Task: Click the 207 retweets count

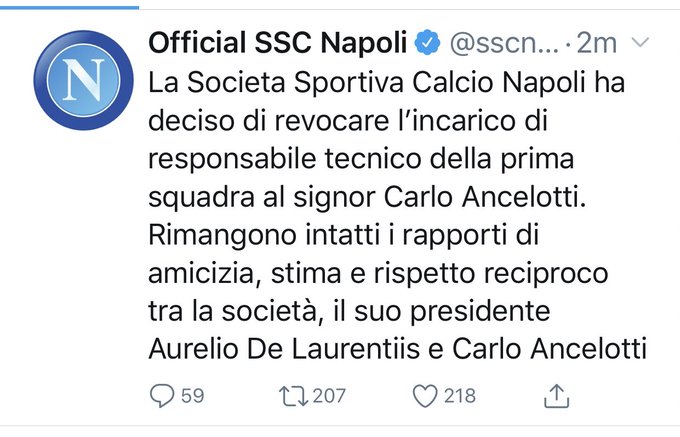Action: [x=328, y=396]
